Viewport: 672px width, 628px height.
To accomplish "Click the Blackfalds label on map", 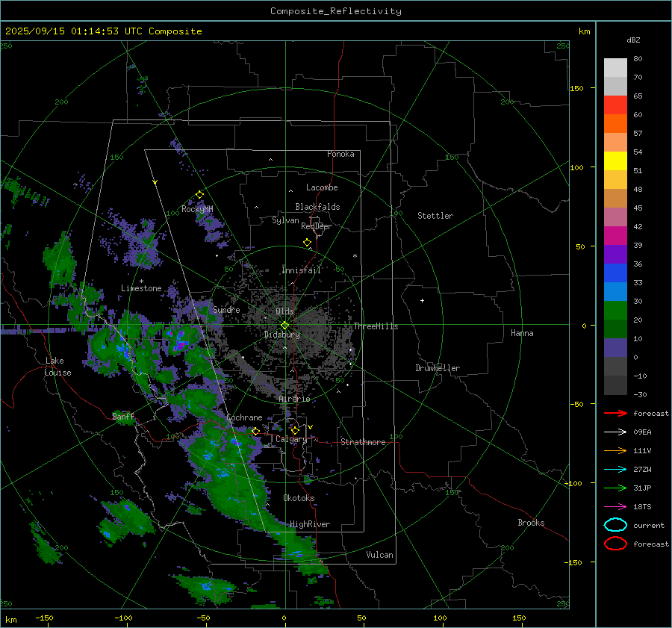I will (317, 207).
